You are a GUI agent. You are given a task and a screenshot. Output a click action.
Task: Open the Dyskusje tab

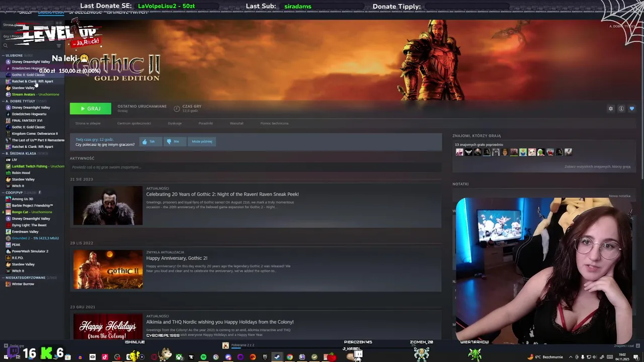(175, 123)
